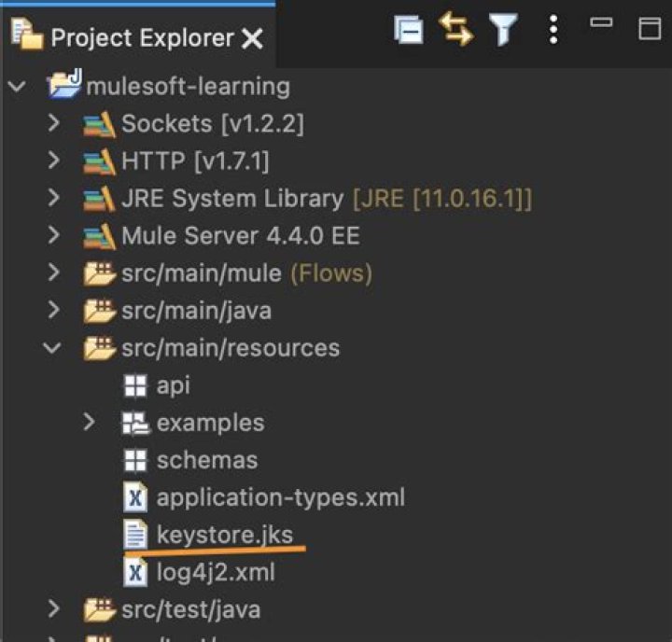This screenshot has height=642, width=672.
Task: Expand the Mule Server 4.4.0 EE node
Action: pos(54,235)
